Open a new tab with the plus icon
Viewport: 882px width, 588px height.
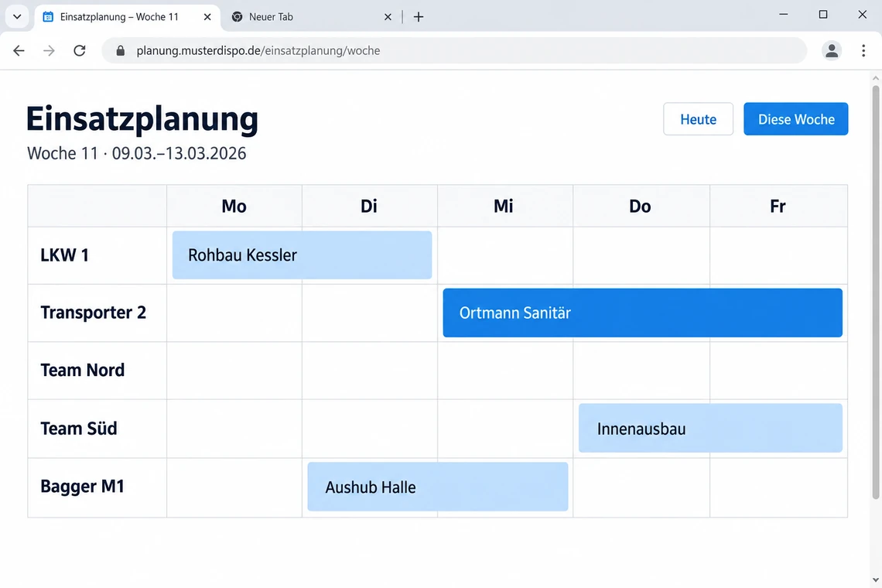[x=418, y=17]
